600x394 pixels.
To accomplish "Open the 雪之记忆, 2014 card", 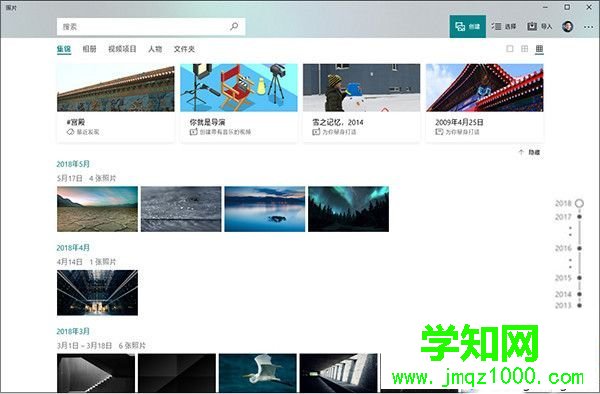I will pyautogui.click(x=362, y=103).
